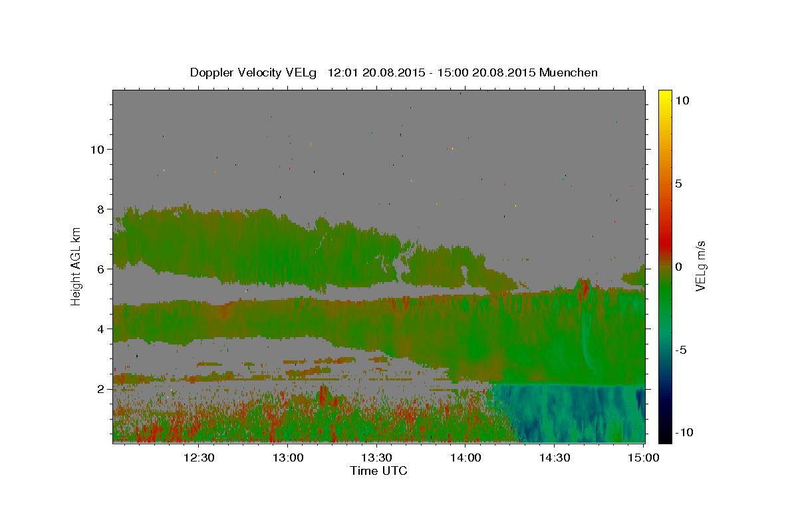Click the 14:30 time tick label
Screen dimensions: 798x532
[x=555, y=458]
